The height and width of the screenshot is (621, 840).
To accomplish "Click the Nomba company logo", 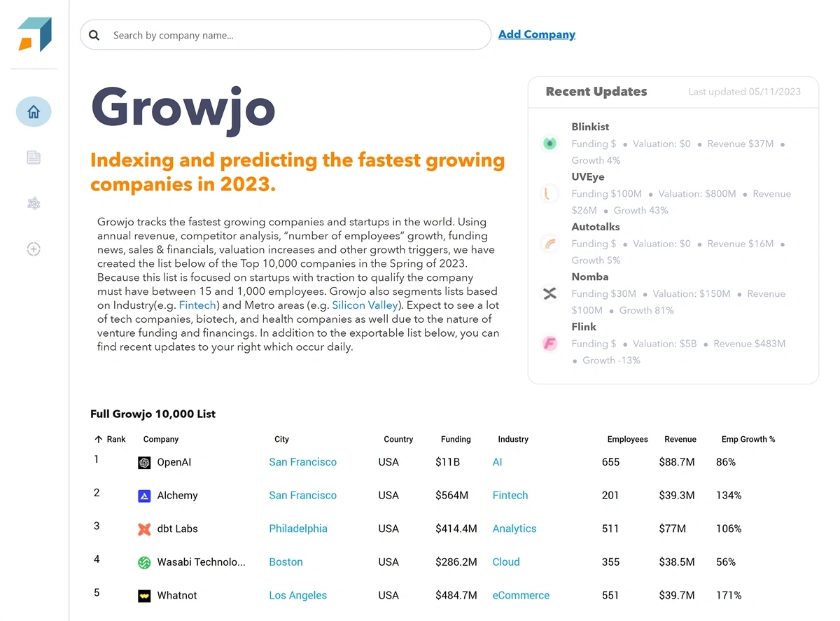I will (x=550, y=293).
